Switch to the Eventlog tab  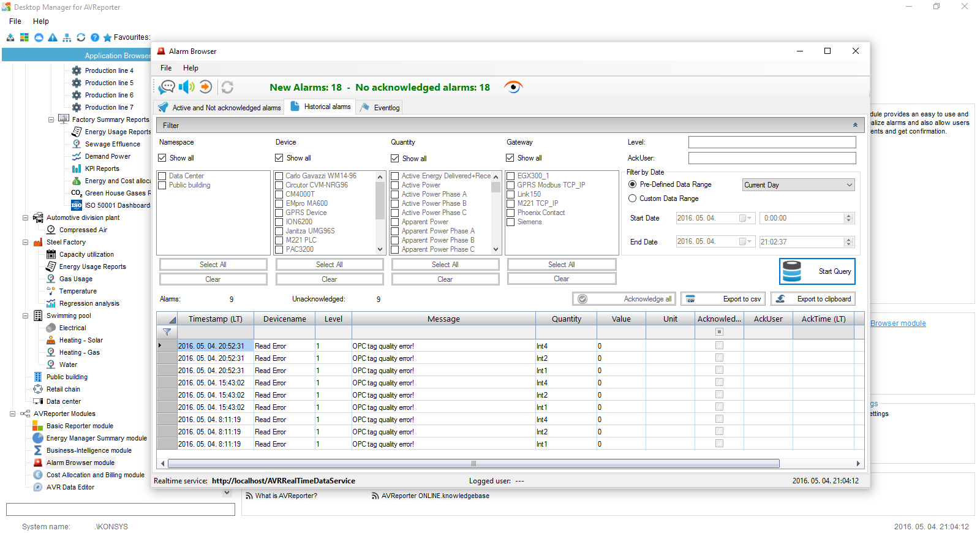tap(380, 108)
